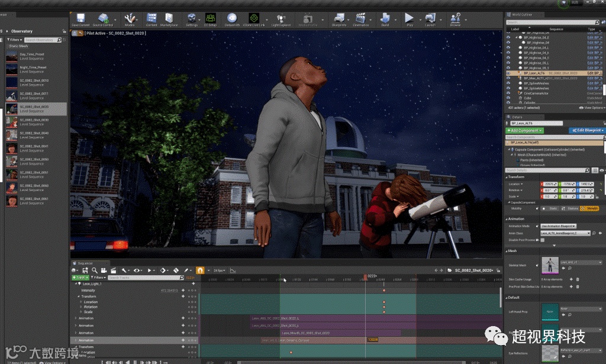The image size is (606, 364).
Task: Click the Sequencer render movie clapperboard icon
Action: (113, 270)
